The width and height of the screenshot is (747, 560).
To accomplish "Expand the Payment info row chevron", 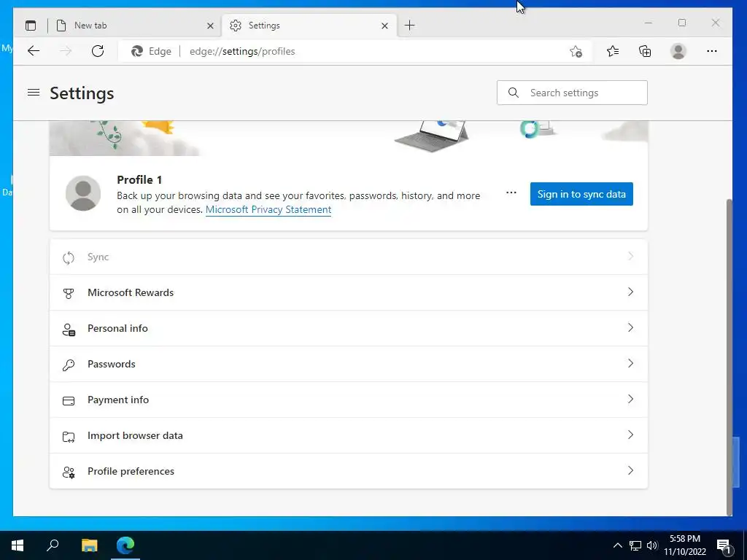I will coord(630,399).
